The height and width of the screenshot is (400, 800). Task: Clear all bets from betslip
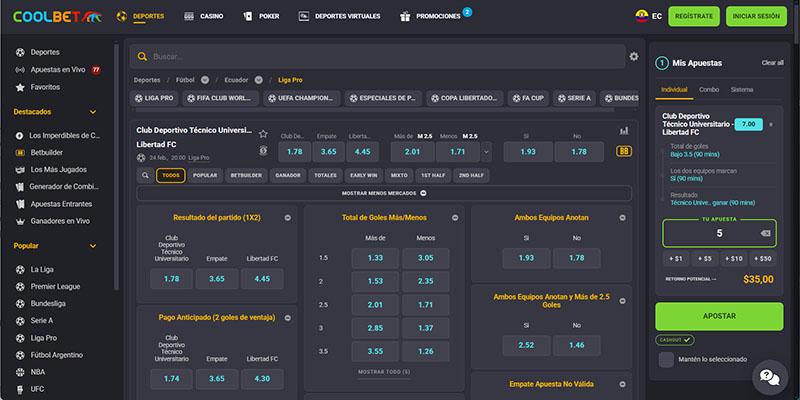[x=772, y=63]
